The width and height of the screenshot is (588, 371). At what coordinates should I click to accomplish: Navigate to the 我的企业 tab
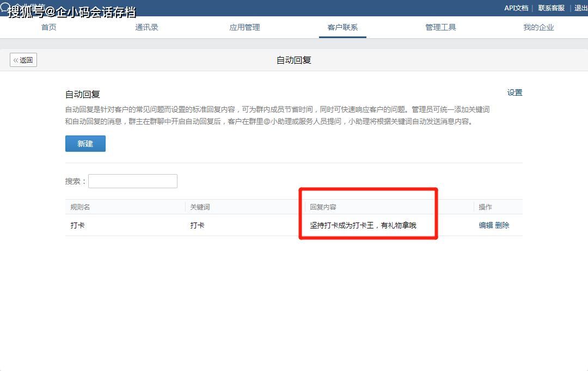tap(538, 27)
